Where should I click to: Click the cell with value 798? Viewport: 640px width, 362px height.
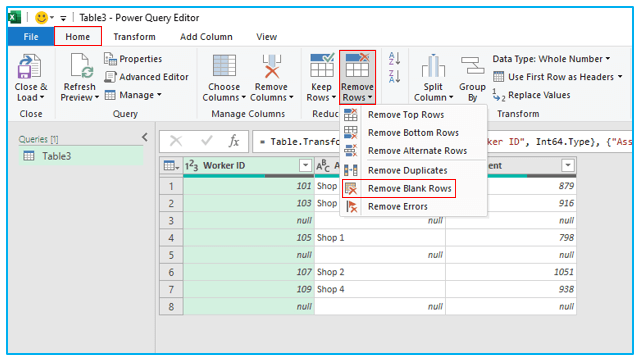[x=511, y=238]
